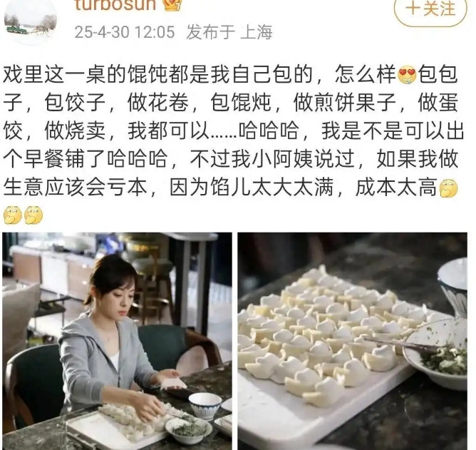This screenshot has width=476, height=450.
Task: Click the thinking emoji after 成本太高
Action: pyautogui.click(x=448, y=188)
